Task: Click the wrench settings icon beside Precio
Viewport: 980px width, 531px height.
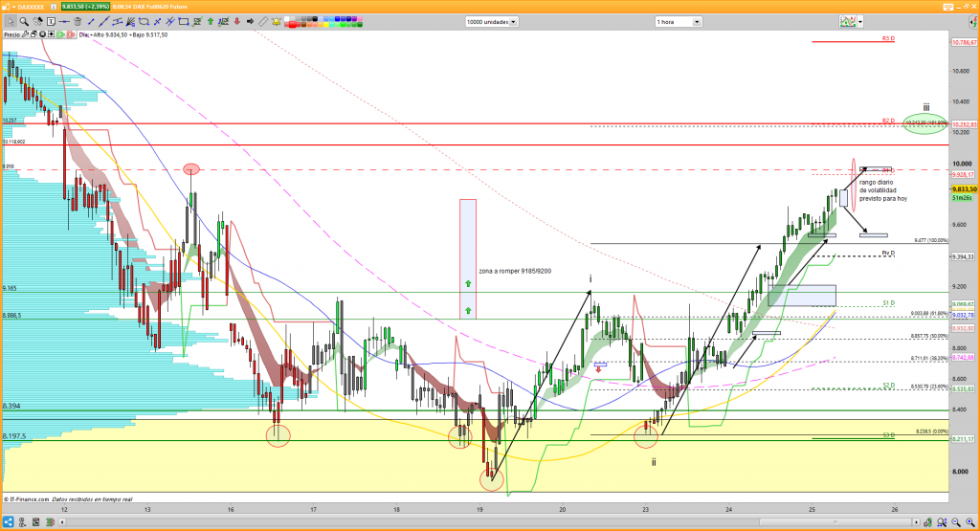Action: tap(27, 34)
